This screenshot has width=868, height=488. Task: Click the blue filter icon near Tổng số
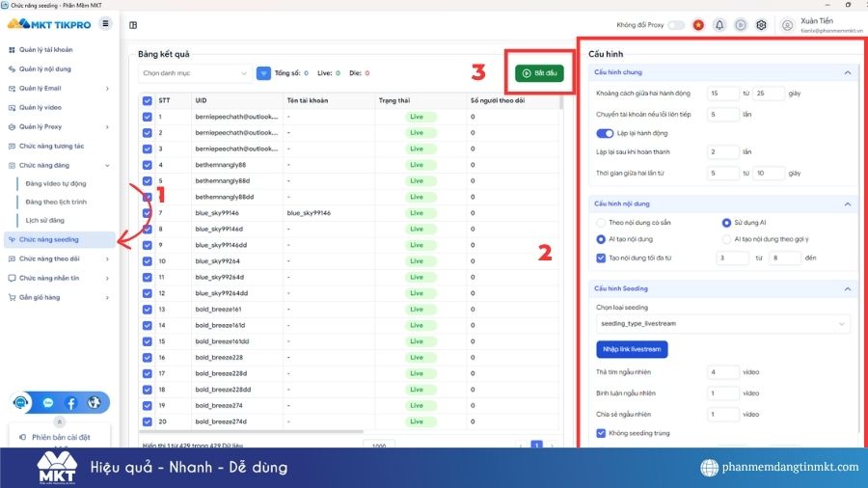pos(264,73)
